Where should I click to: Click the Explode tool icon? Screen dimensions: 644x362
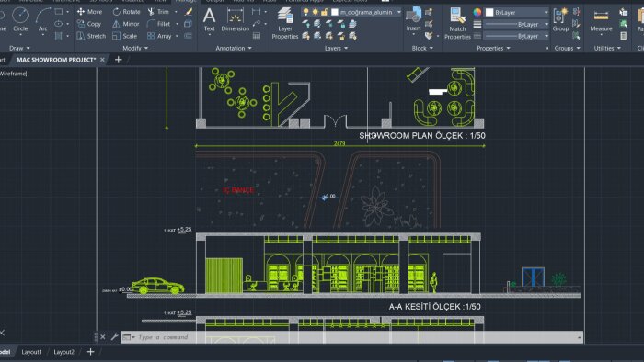tap(188, 24)
